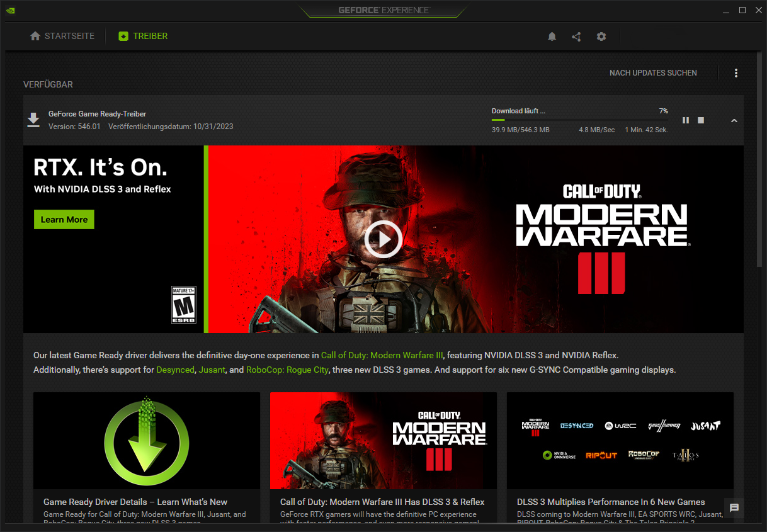This screenshot has width=767, height=532.
Task: Open the three-dot more options menu
Action: pyautogui.click(x=736, y=73)
